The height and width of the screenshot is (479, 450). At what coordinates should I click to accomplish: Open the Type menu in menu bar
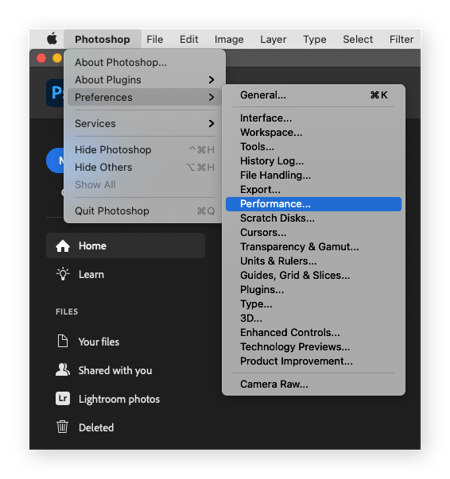[x=314, y=39]
